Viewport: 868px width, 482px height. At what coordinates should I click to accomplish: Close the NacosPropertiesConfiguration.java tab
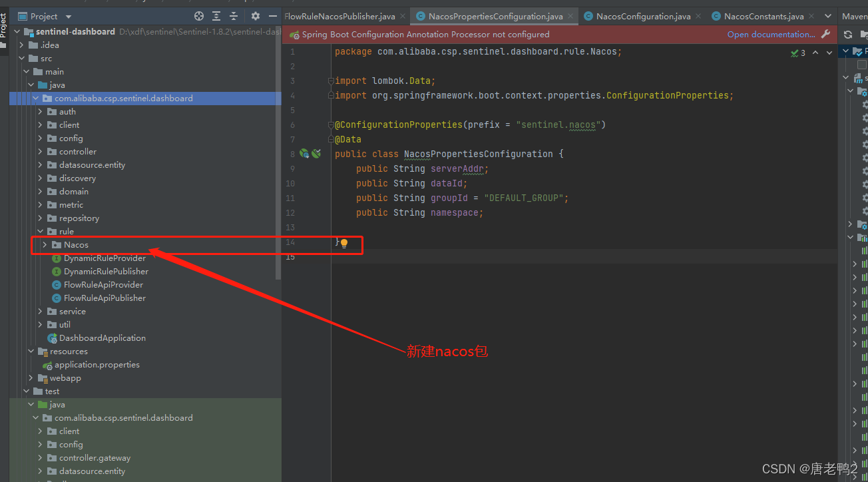click(x=571, y=16)
